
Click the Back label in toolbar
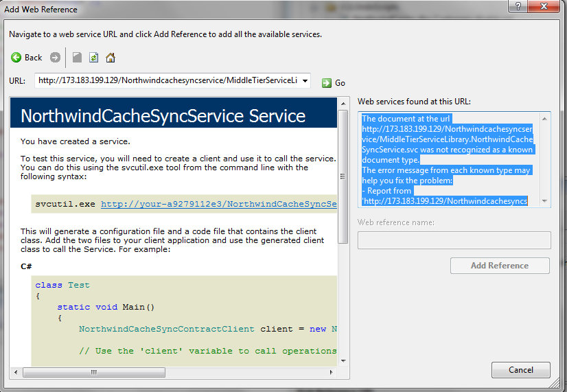33,58
